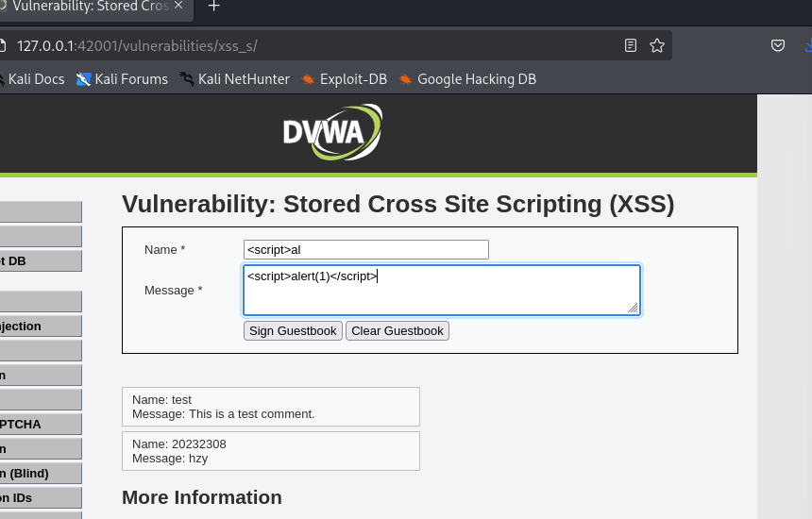Select sidebar item ending in PTCHA
This screenshot has height=519, width=812.
point(41,424)
